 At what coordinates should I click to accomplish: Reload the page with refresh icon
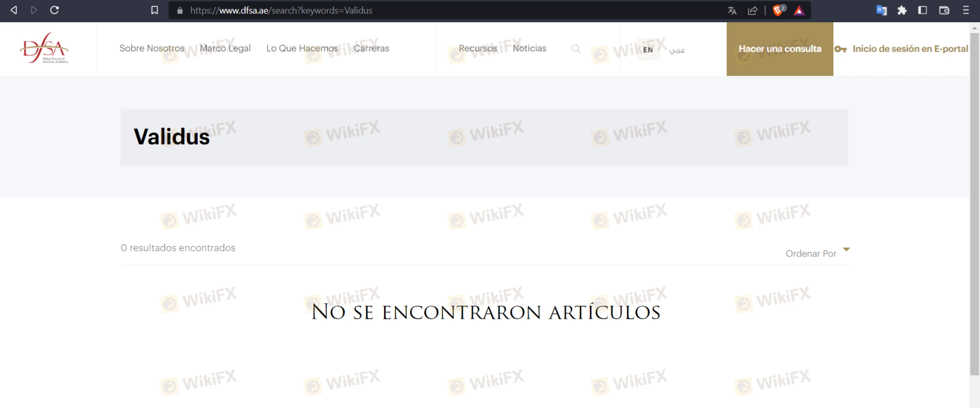[54, 10]
